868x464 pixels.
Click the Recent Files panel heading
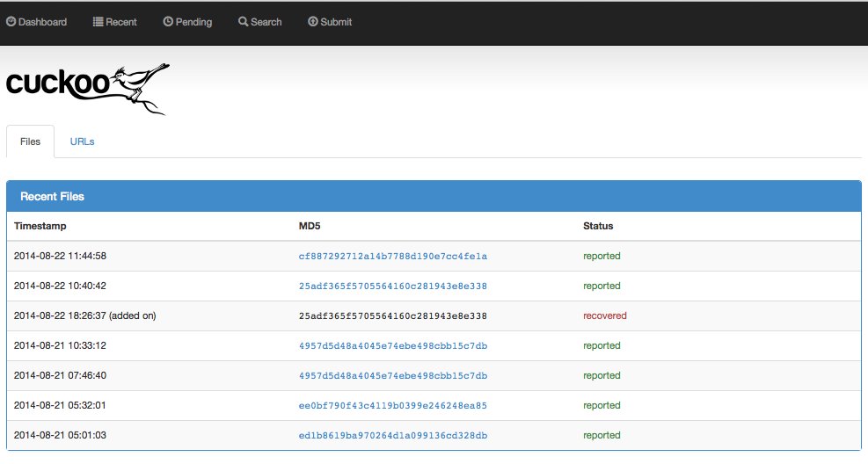(x=434, y=196)
